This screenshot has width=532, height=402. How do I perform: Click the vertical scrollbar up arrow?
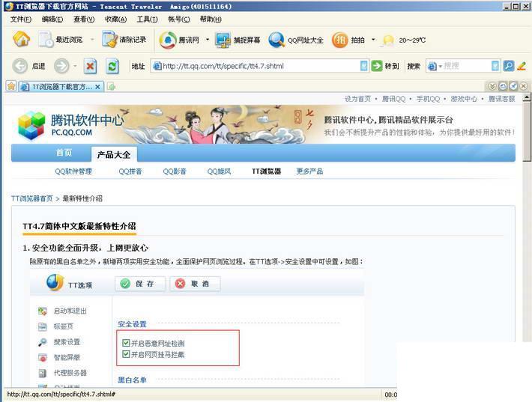pyautogui.click(x=527, y=97)
